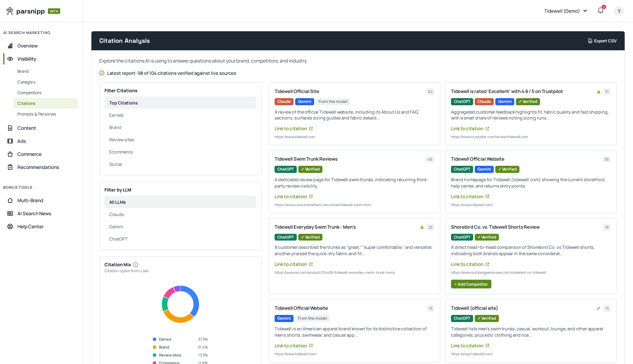This screenshot has width=633, height=364.
Task: Click the BETA badge next to parsnipp
Action: [x=54, y=11]
